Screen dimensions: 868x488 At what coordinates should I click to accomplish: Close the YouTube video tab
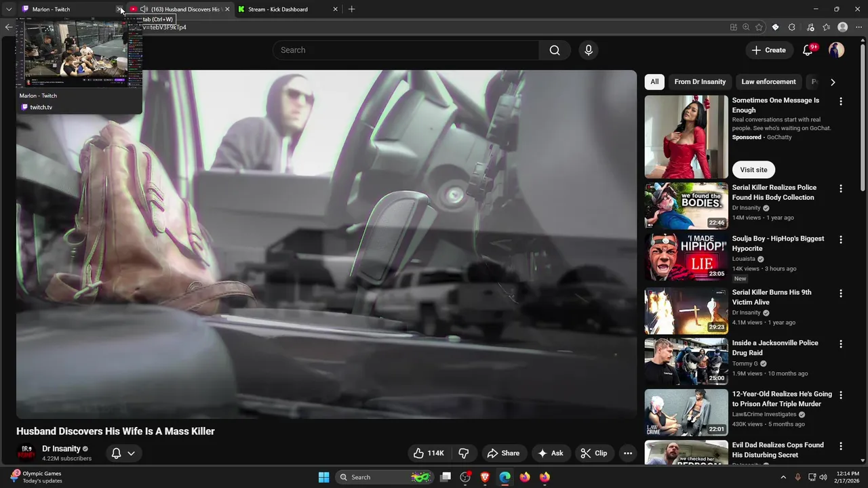(x=227, y=9)
